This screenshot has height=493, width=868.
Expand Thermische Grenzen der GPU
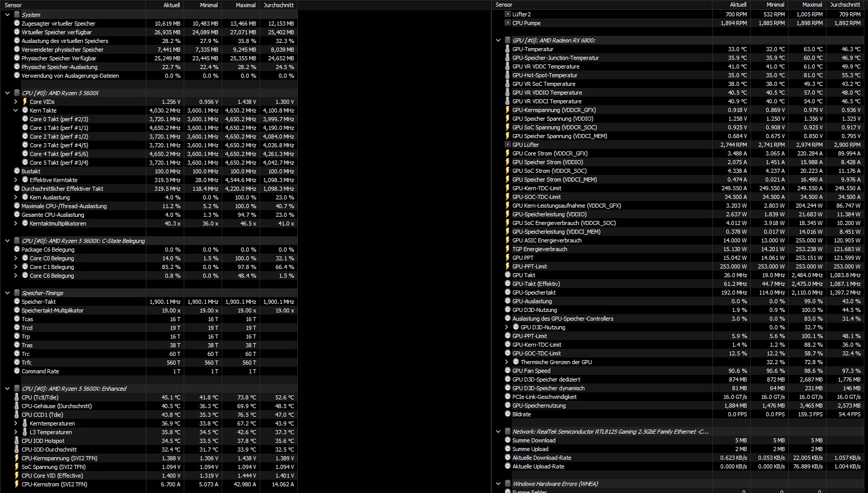click(507, 362)
